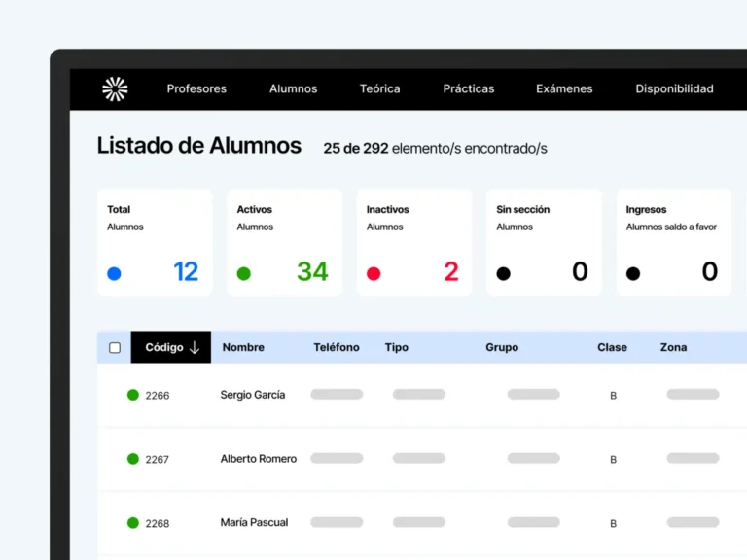Select student code 2267
Viewport: 747px width, 560px height.
pos(158,460)
